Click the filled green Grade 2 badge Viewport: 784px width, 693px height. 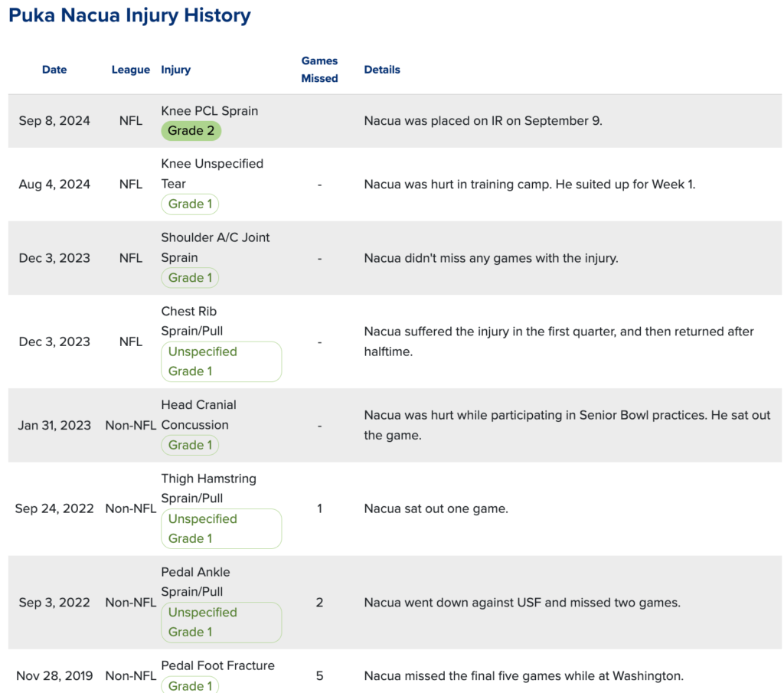[191, 131]
